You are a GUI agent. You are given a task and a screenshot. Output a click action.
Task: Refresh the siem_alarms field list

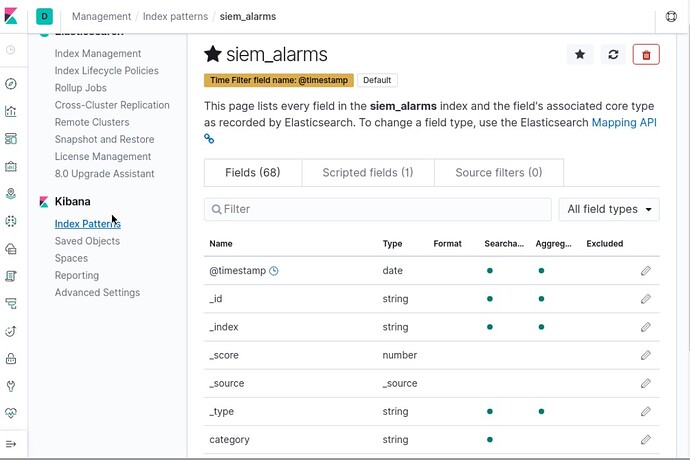(x=613, y=55)
